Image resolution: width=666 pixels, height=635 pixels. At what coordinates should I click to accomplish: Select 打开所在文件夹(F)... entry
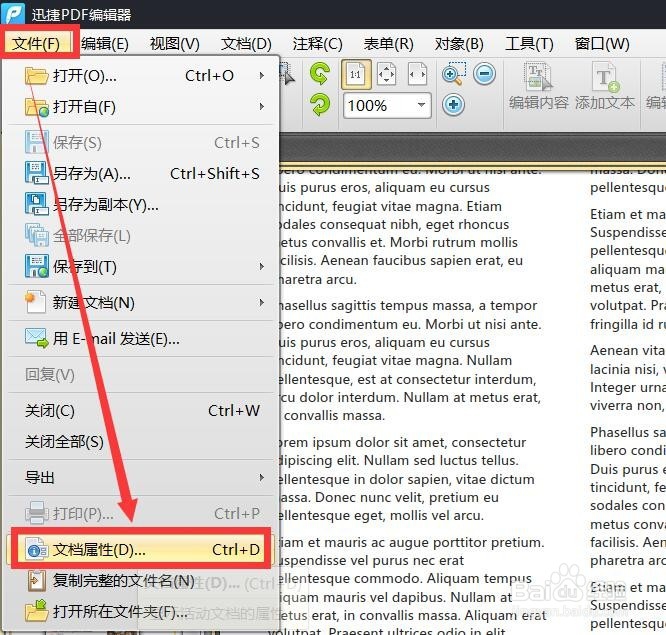point(140,612)
